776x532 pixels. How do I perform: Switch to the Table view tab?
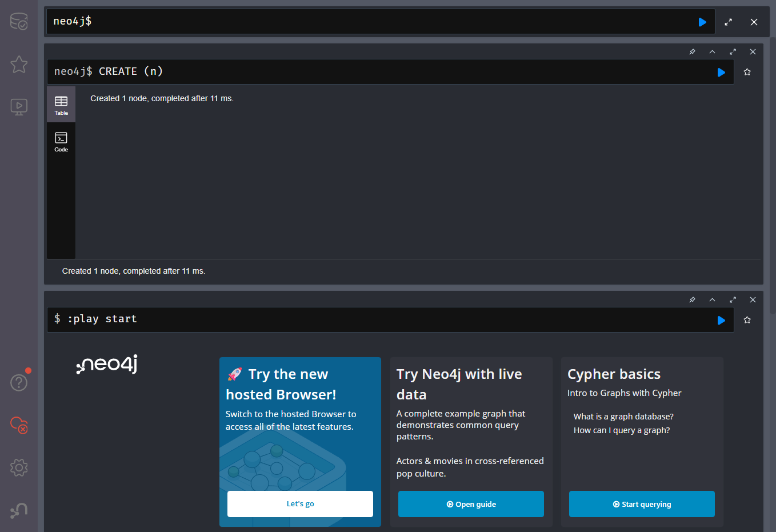click(61, 104)
